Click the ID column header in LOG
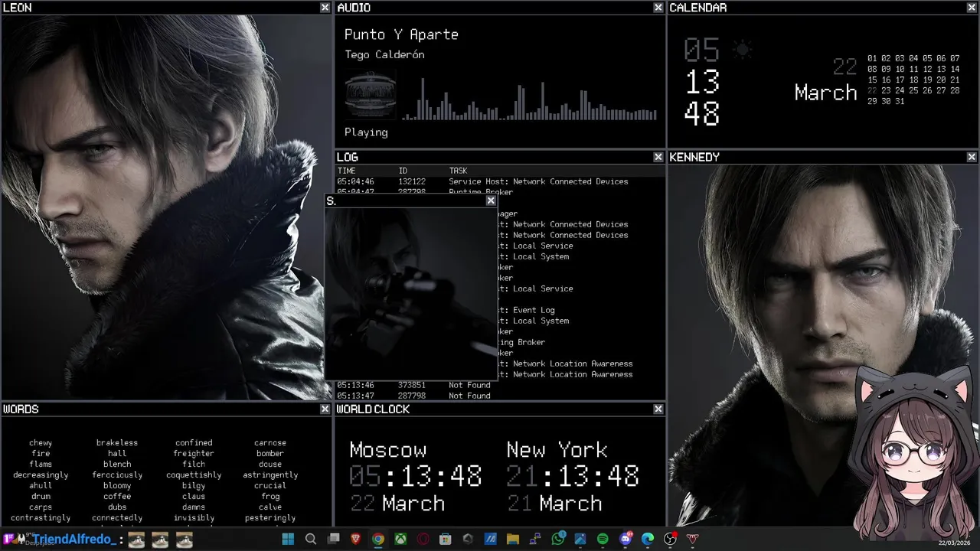980x551 pixels. pos(403,171)
